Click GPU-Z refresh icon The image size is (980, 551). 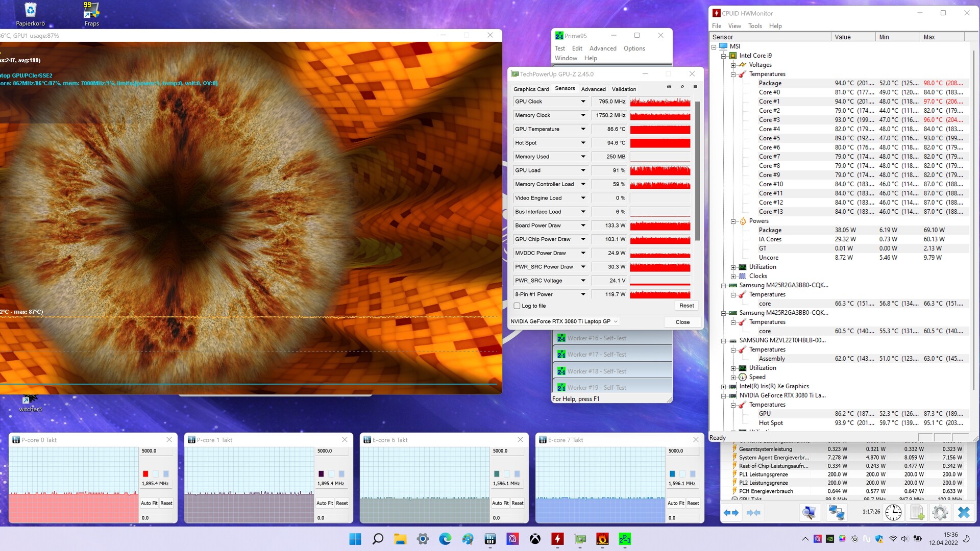[x=682, y=87]
